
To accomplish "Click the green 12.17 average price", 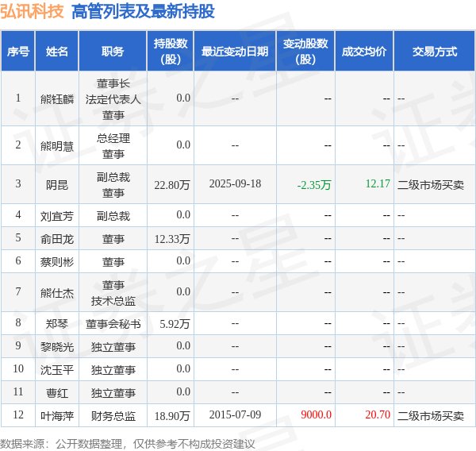I will pos(378,183).
